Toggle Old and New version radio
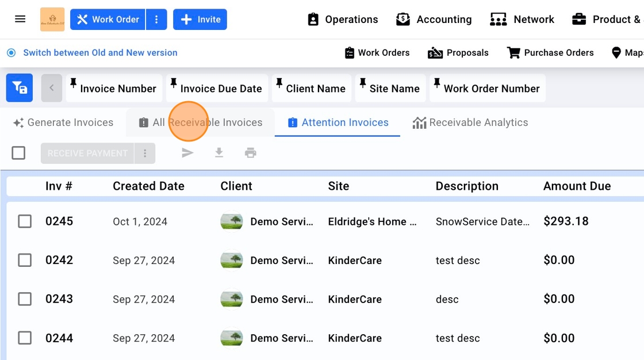Viewport: 644px width, 360px height. click(x=11, y=53)
